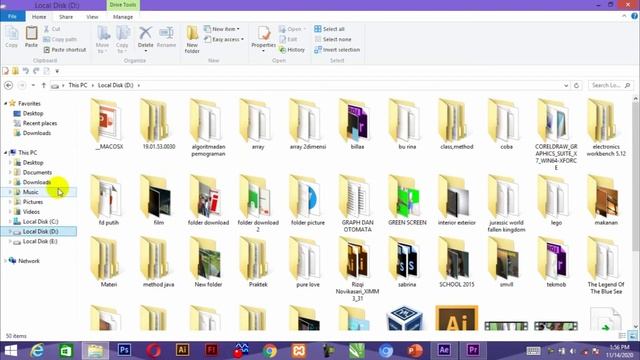This screenshot has width=640, height=360.
Task: Switch to the Share ribbon tab
Action: tap(66, 17)
